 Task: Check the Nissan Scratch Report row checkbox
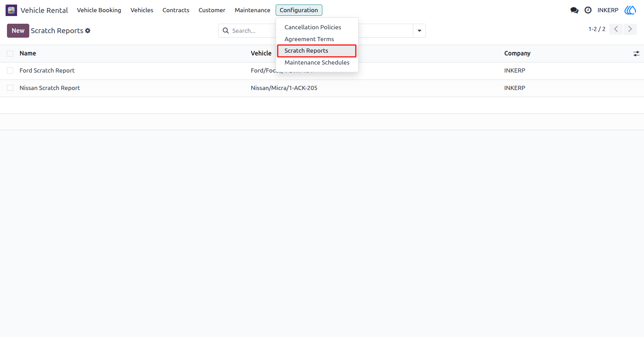(x=10, y=88)
